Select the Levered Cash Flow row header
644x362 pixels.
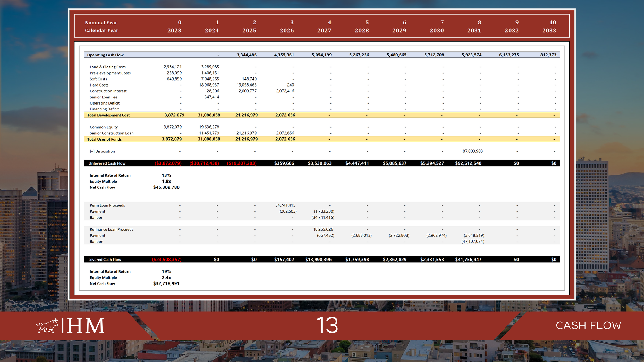(105, 260)
